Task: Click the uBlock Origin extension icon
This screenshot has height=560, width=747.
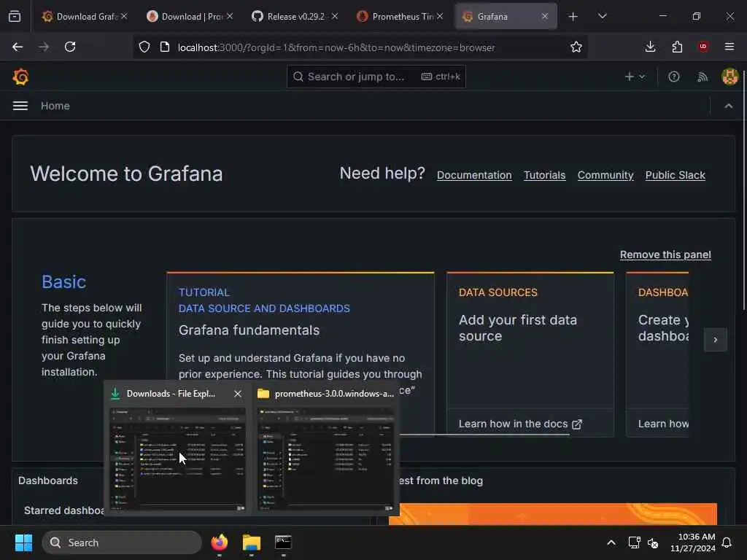Action: coord(703,47)
